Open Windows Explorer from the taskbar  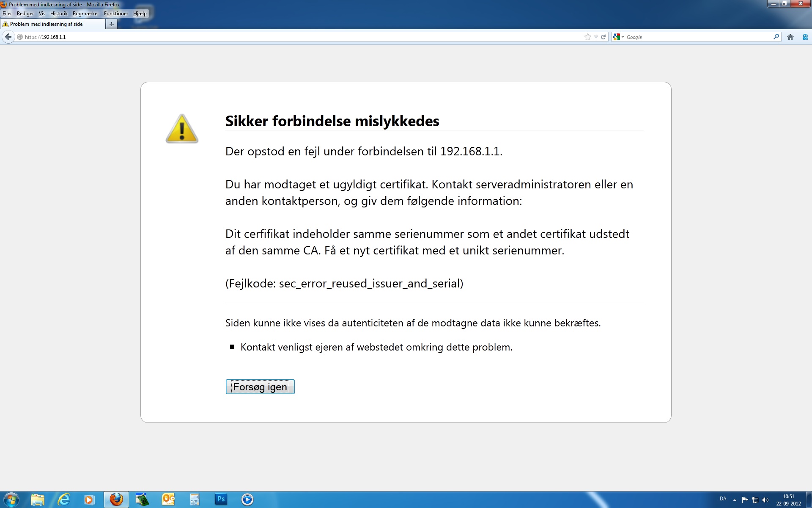[38, 500]
